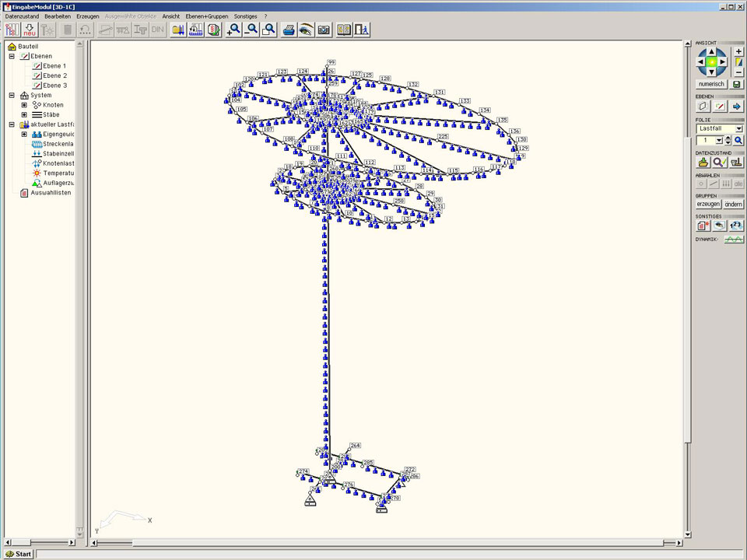This screenshot has width=747, height=560.
Task: Click the 'neu' new item toolbar icon
Action: click(30, 30)
